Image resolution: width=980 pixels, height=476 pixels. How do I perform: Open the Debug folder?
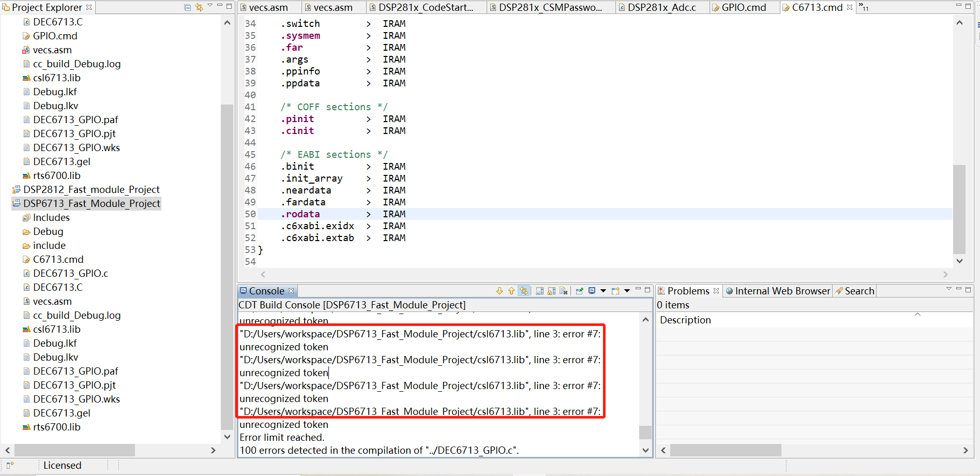pos(48,231)
